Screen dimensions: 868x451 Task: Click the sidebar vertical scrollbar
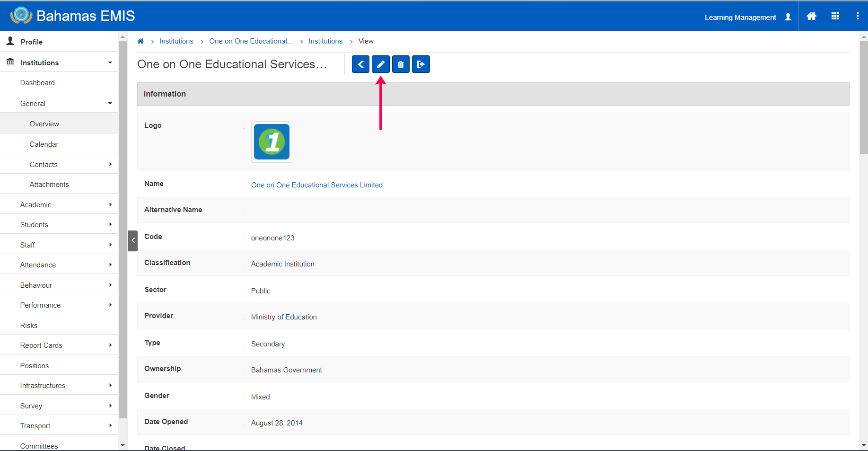click(123, 230)
